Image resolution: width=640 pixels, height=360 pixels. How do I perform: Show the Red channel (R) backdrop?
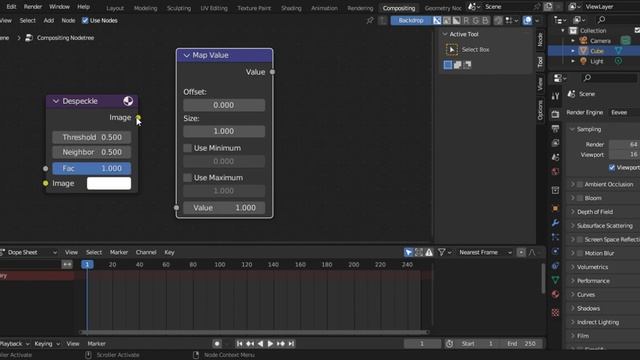pyautogui.click(x=466, y=20)
